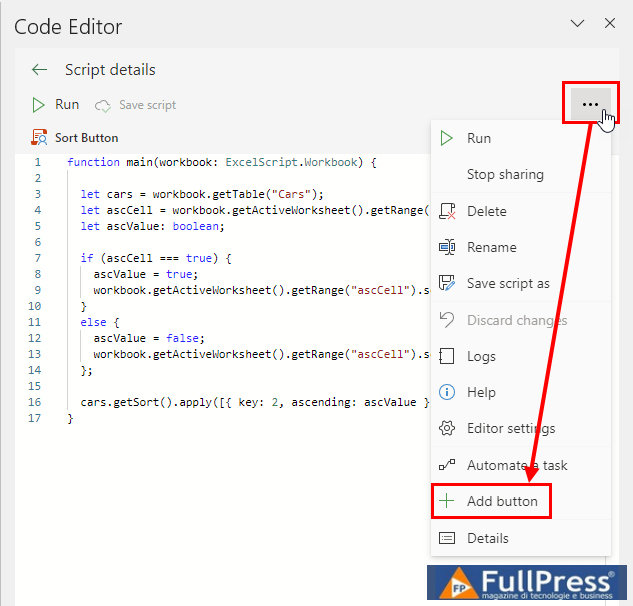The height and width of the screenshot is (606, 633).
Task: Open Editor settings from the menu
Action: (521, 428)
